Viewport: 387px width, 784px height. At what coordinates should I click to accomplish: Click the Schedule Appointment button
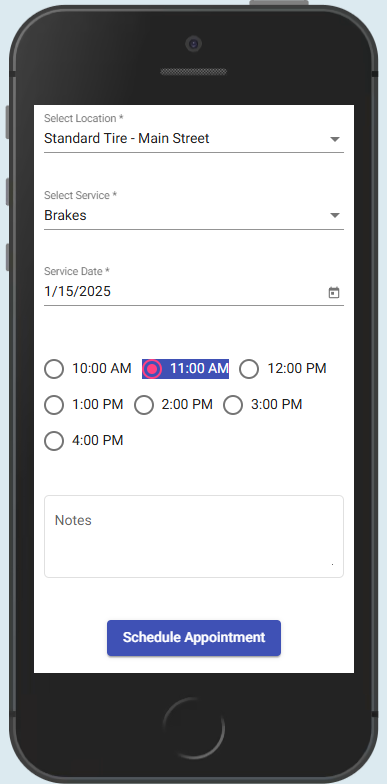coord(194,638)
